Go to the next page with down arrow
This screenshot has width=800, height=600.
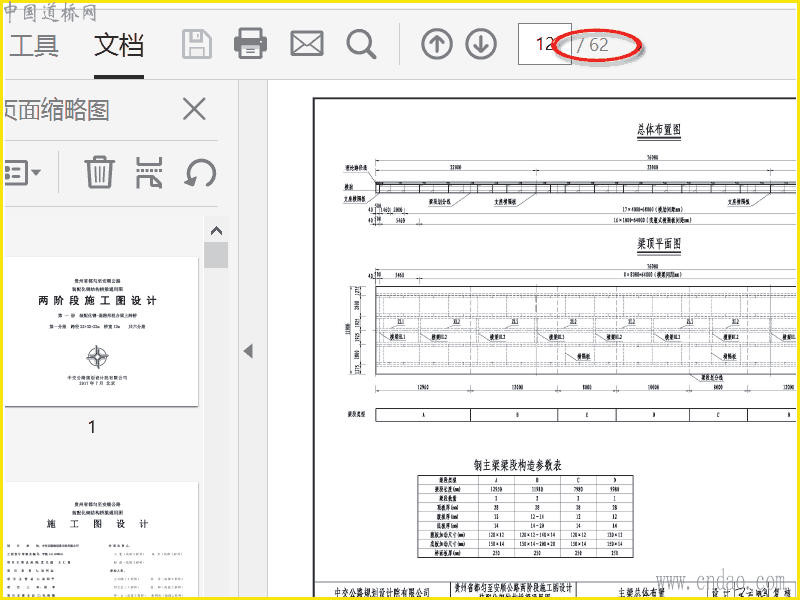pyautogui.click(x=481, y=44)
